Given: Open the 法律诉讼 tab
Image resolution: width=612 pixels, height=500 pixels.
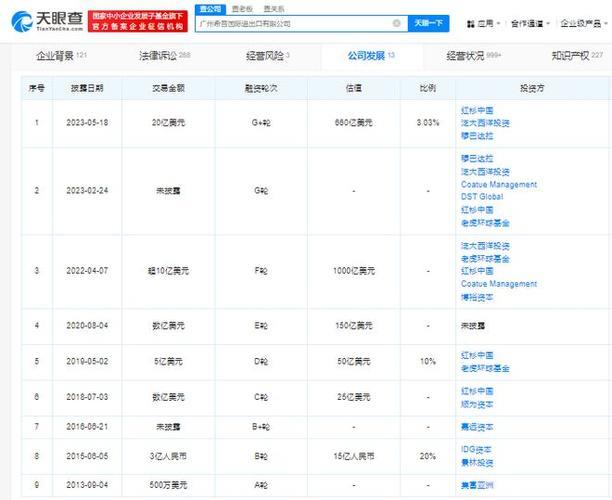Looking at the screenshot, I should tap(165, 56).
